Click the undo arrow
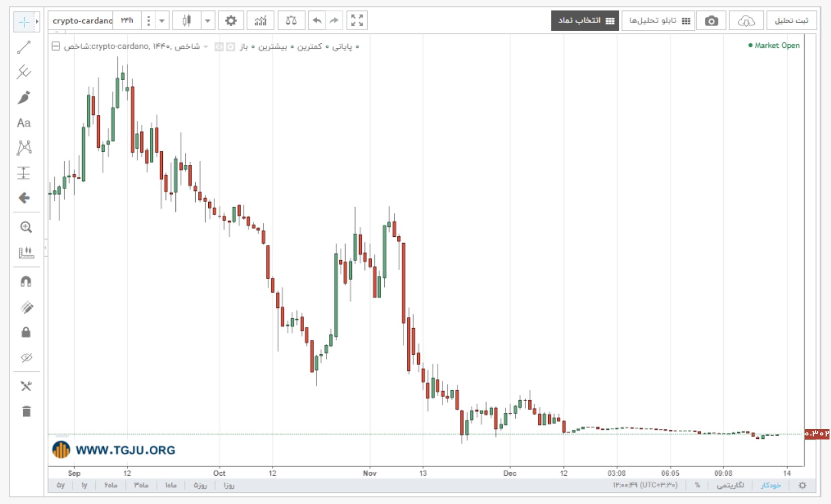The width and height of the screenshot is (831, 504). point(317,21)
